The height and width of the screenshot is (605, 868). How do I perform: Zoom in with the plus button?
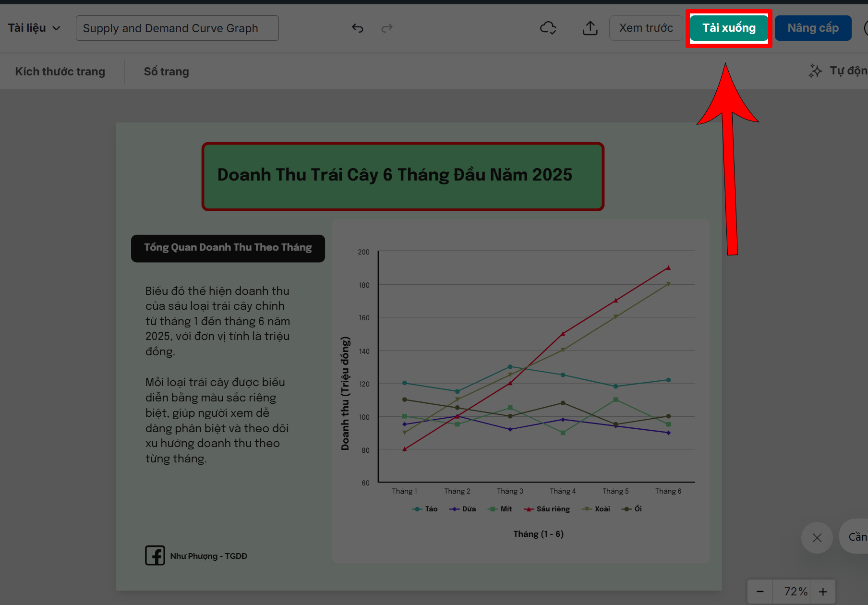point(823,592)
